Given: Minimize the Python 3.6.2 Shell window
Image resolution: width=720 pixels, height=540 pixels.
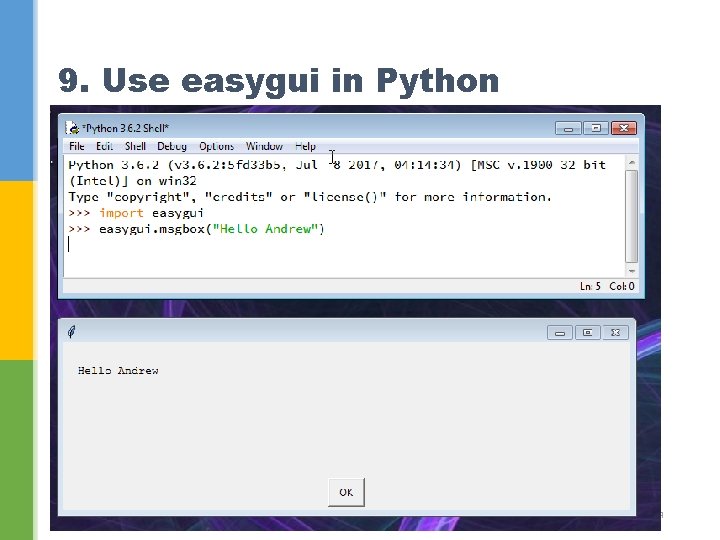Looking at the screenshot, I should click(568, 128).
